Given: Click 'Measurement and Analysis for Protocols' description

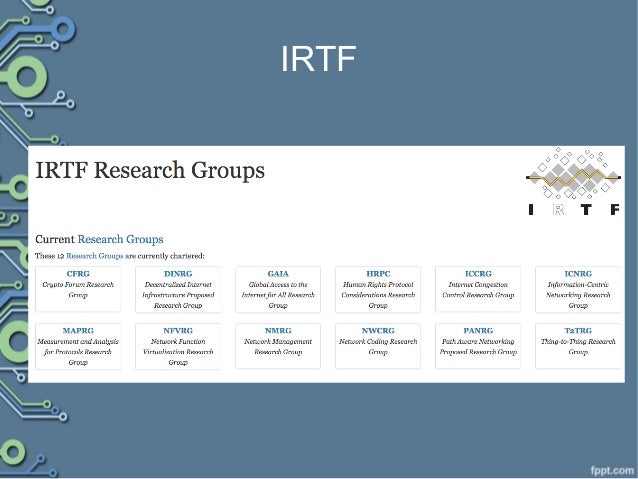Looking at the screenshot, I should pos(78,352).
